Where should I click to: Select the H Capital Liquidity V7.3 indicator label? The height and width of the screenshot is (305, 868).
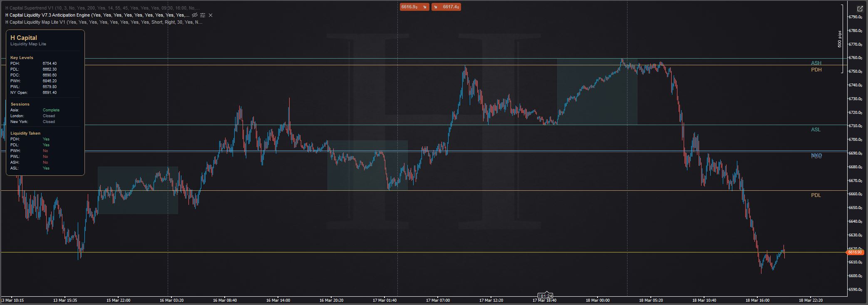97,15
